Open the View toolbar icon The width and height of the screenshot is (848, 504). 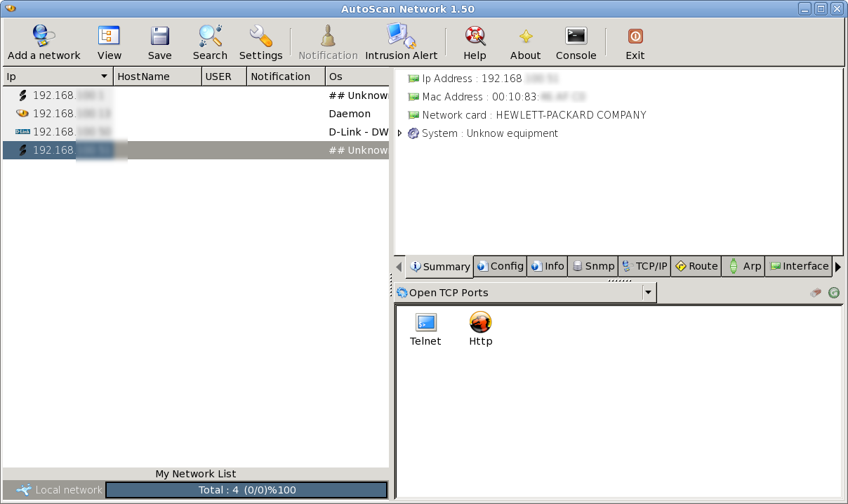click(x=109, y=36)
